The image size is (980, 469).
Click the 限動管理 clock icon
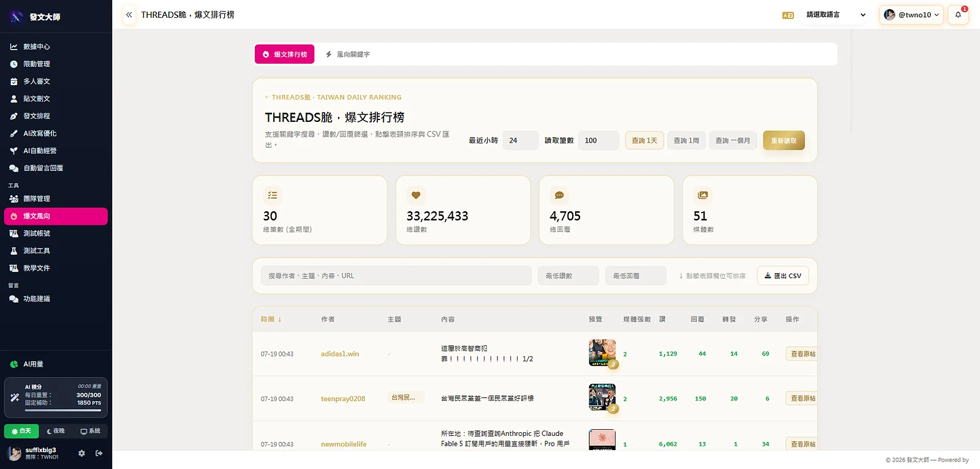click(x=13, y=64)
